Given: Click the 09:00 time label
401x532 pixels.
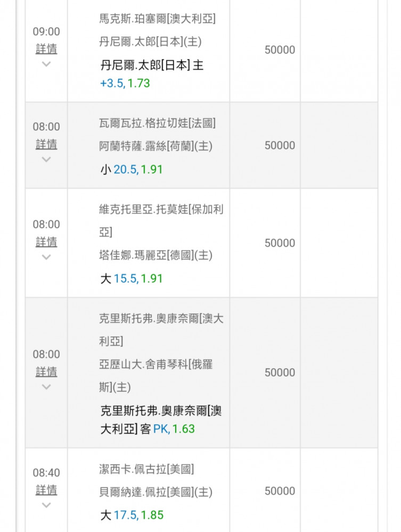Looking at the screenshot, I should 46,32.
